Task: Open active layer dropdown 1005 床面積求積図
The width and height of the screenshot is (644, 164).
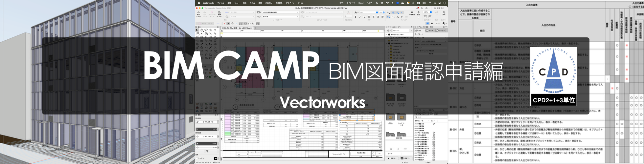Action: pos(280,12)
